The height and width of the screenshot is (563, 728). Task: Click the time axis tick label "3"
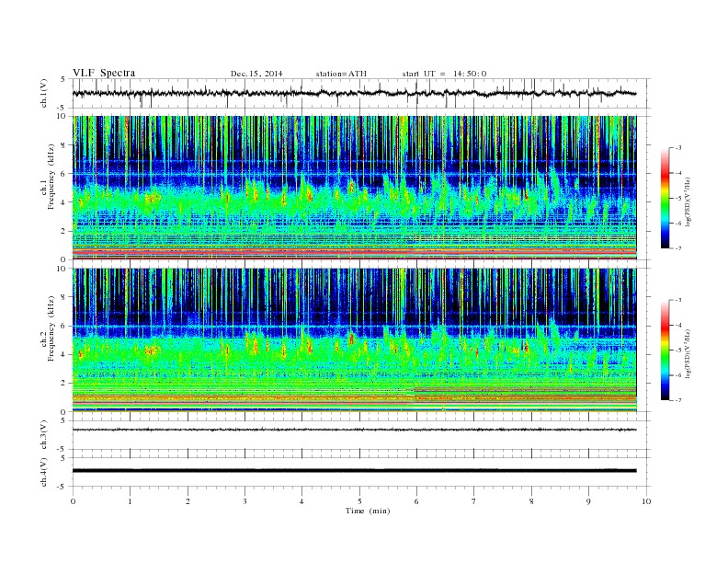(x=245, y=501)
